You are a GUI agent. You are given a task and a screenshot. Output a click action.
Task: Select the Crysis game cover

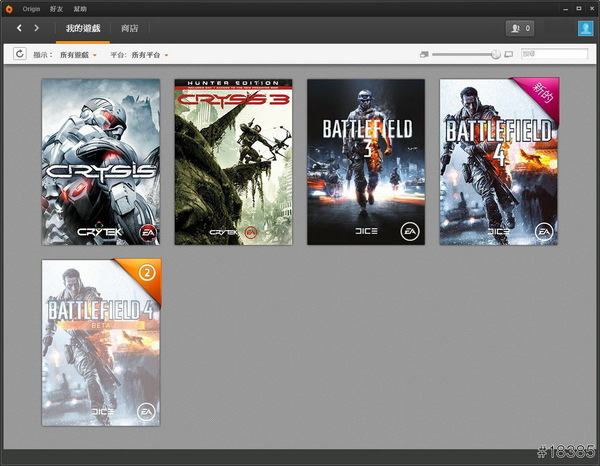tap(100, 162)
